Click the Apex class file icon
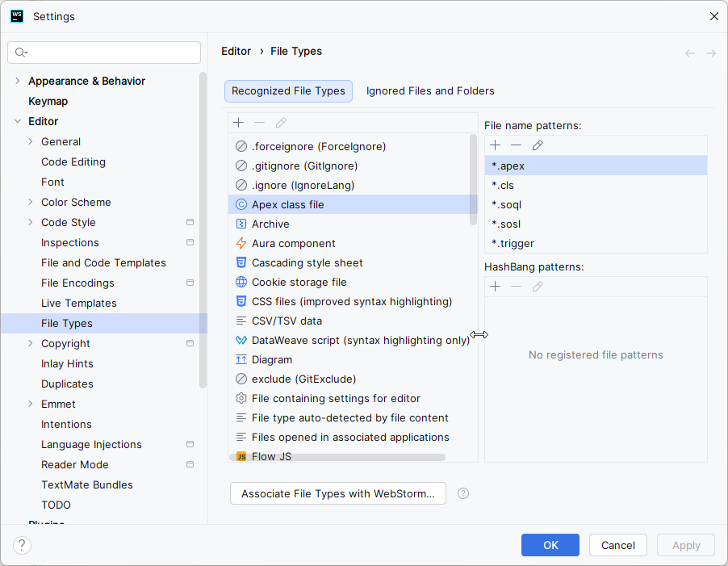Screen dimensions: 728x566 coord(241,204)
